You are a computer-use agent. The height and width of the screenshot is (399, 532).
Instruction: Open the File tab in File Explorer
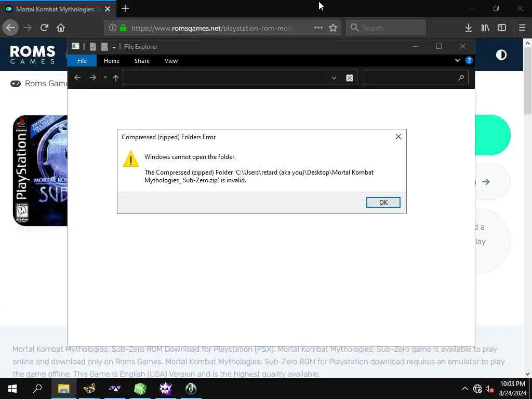(x=82, y=61)
